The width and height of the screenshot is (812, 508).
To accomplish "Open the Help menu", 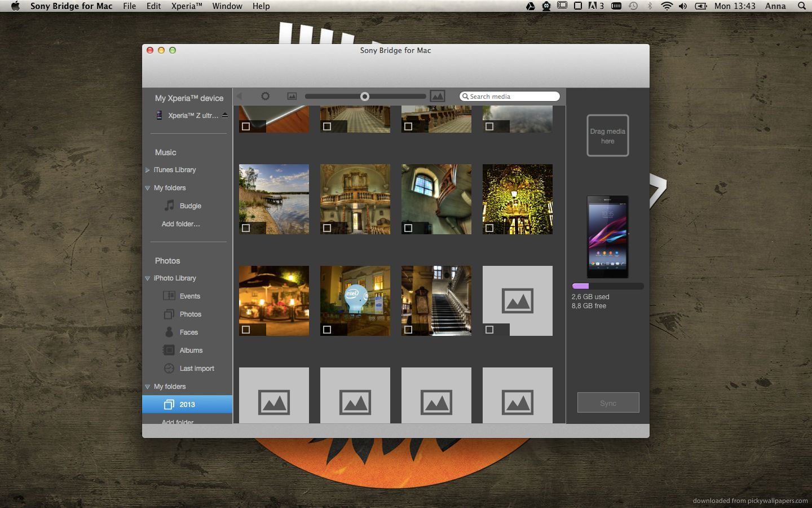I will (261, 6).
